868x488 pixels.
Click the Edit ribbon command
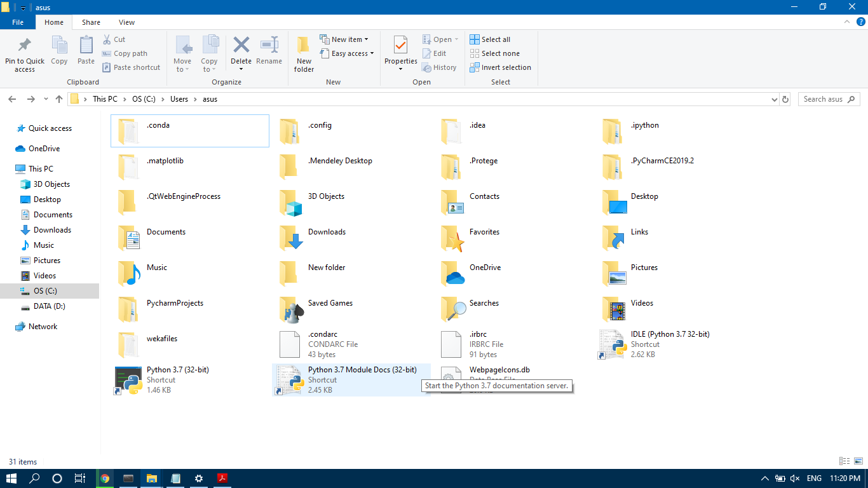pos(434,53)
